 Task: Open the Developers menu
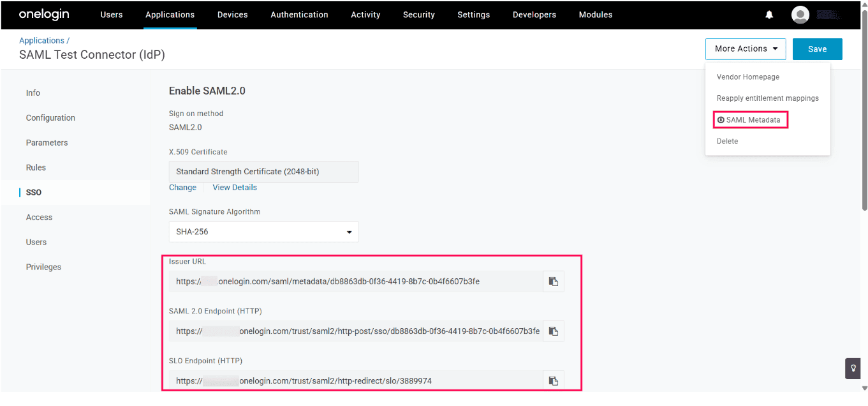tap(534, 15)
